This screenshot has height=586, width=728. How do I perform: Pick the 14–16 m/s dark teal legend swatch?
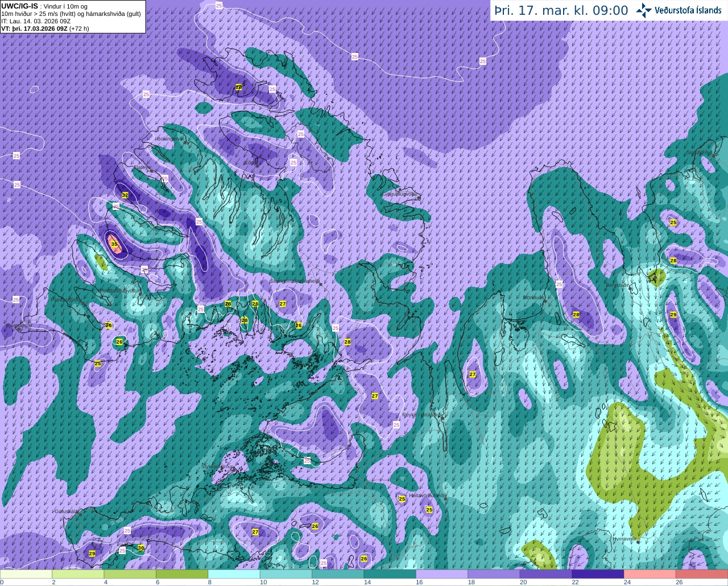point(390,574)
